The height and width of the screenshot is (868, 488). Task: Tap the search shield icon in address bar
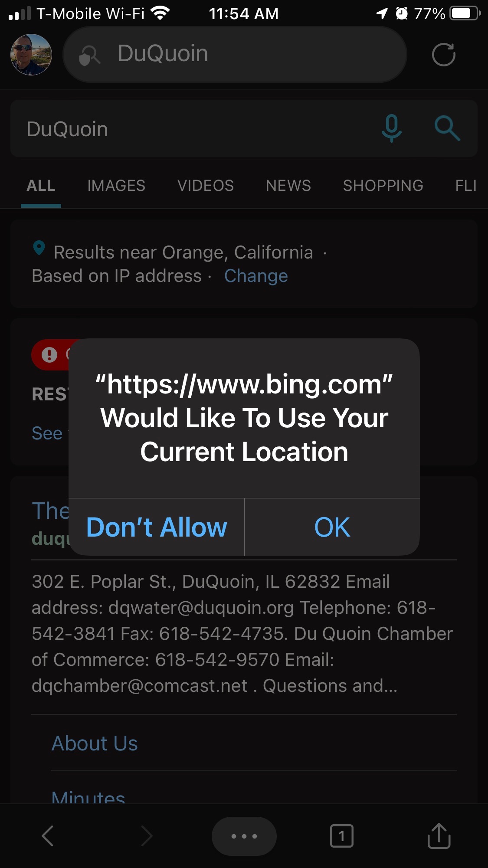pyautogui.click(x=89, y=56)
